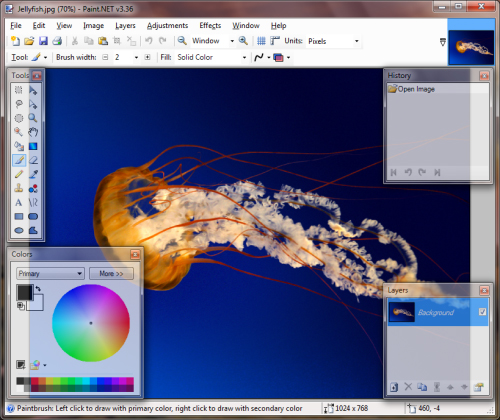Click the secondary color swatch

(37, 305)
